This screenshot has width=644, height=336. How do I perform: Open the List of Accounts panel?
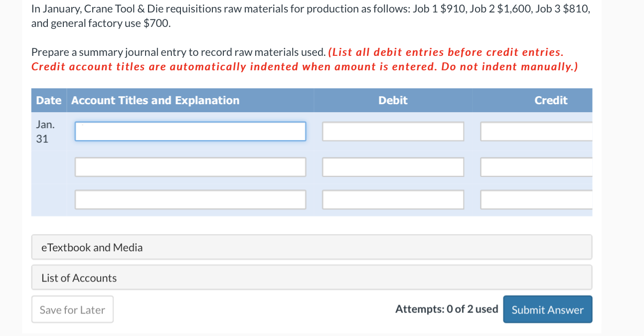point(79,277)
